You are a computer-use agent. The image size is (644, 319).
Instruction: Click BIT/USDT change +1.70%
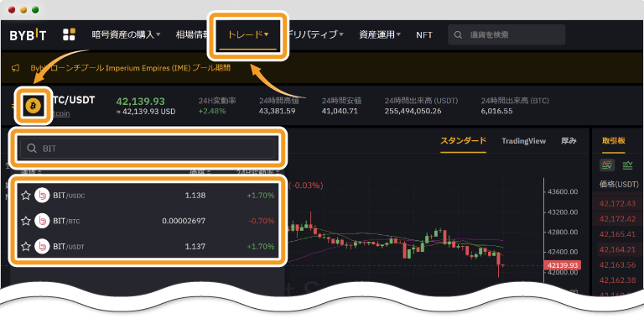pyautogui.click(x=261, y=247)
